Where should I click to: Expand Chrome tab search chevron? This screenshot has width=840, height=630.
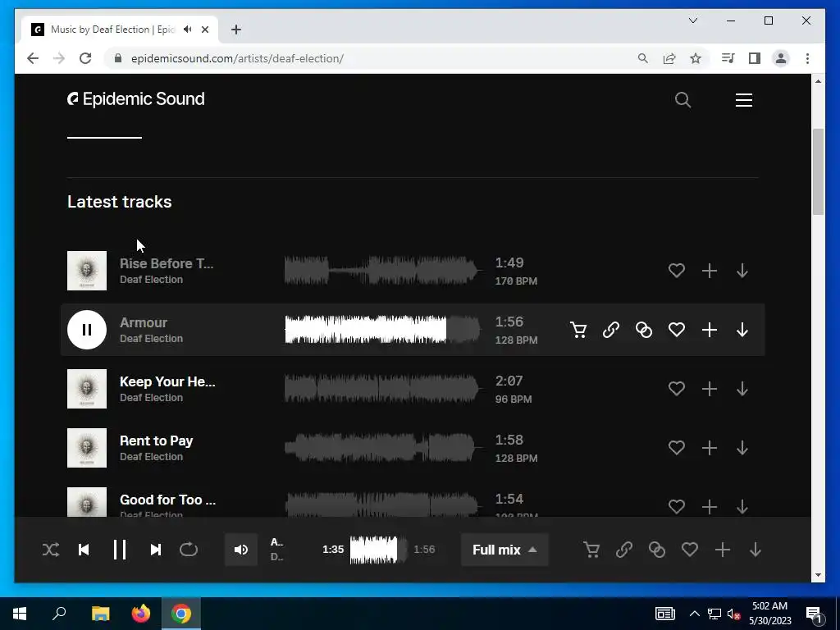pos(692,21)
